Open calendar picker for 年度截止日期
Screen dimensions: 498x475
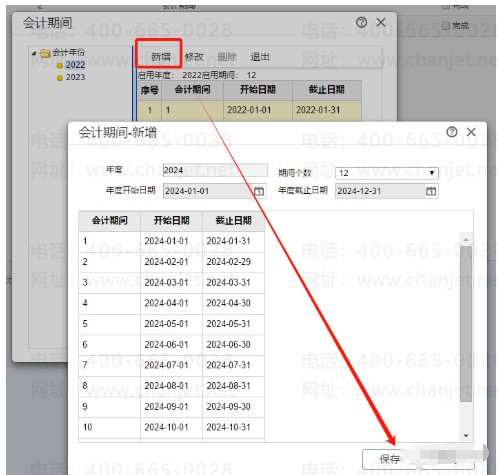click(x=431, y=191)
